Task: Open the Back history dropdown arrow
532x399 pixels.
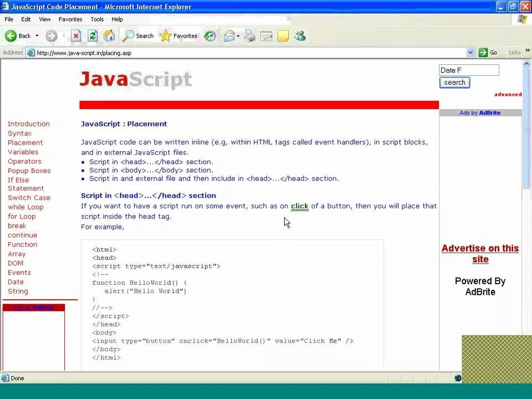Action: (37, 35)
